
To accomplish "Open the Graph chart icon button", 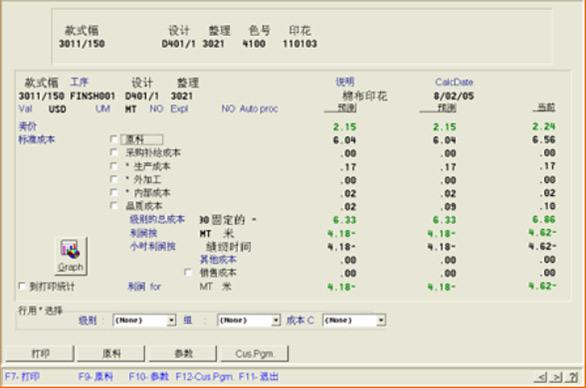I will pyautogui.click(x=71, y=256).
